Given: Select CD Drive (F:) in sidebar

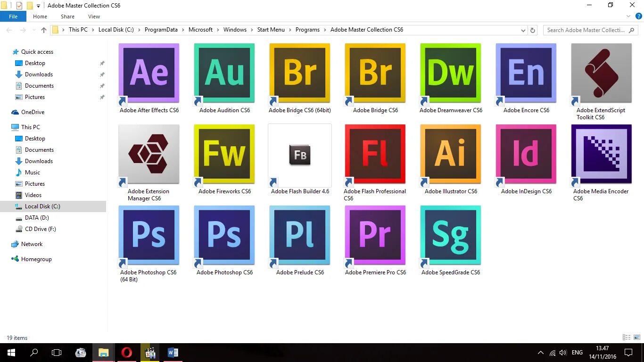Looking at the screenshot, I should click(40, 229).
